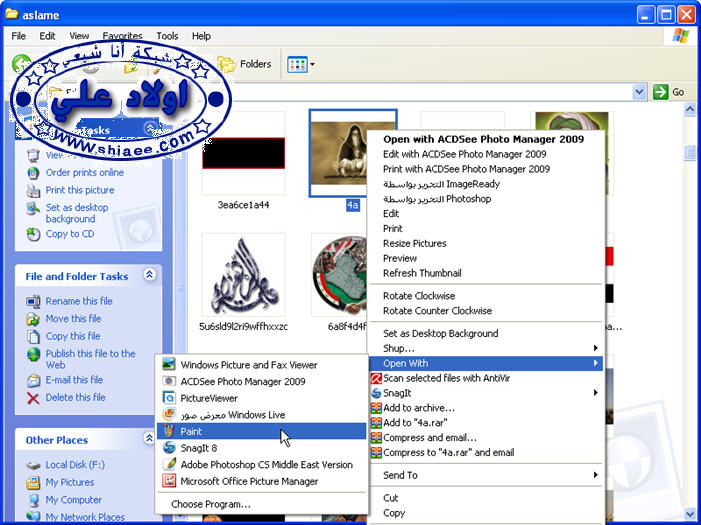Open image with SnagIt 8
The height and width of the screenshot is (525, 701).
point(262,448)
